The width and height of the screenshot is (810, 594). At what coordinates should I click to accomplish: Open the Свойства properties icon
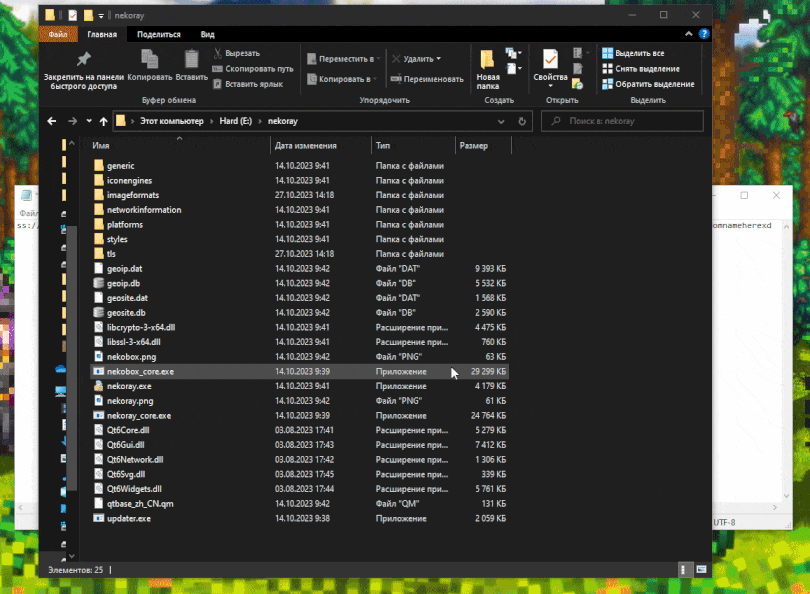click(x=550, y=60)
